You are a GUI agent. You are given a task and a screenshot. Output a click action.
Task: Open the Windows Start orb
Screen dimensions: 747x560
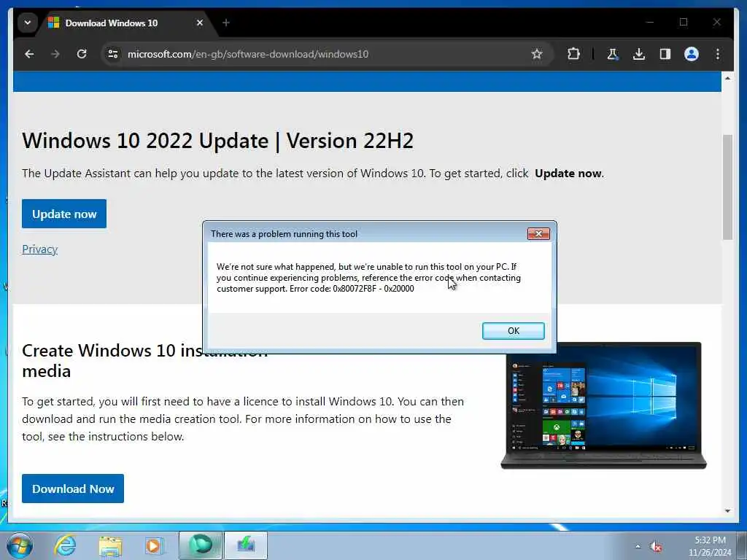click(x=20, y=545)
